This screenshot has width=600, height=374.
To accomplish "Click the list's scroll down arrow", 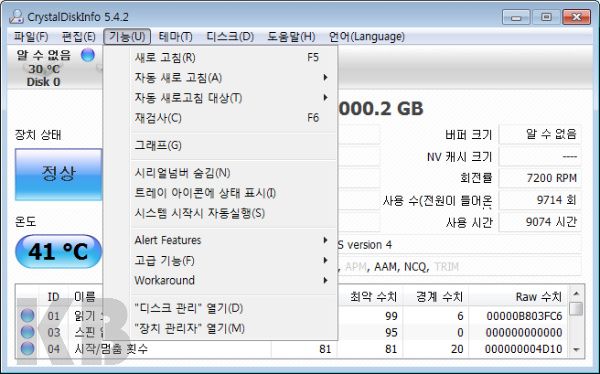I will point(576,350).
